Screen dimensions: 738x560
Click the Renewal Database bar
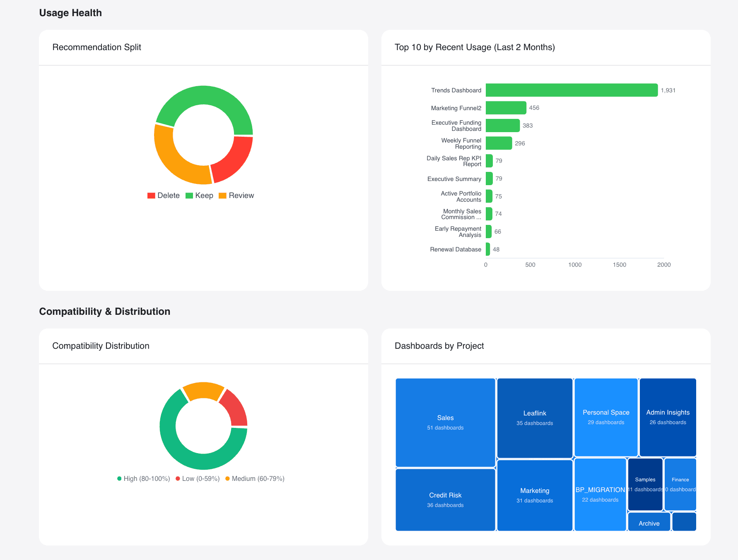click(489, 249)
